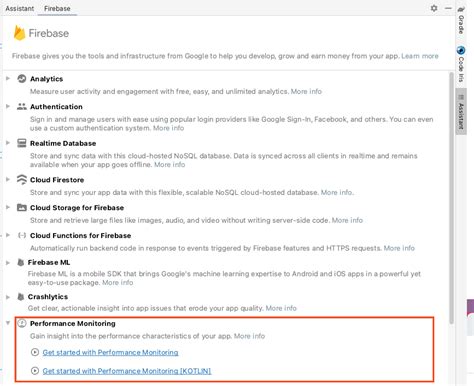Viewport: 474px width, 386px height.
Task: Expand the Authentication section arrow
Action: (x=8, y=106)
